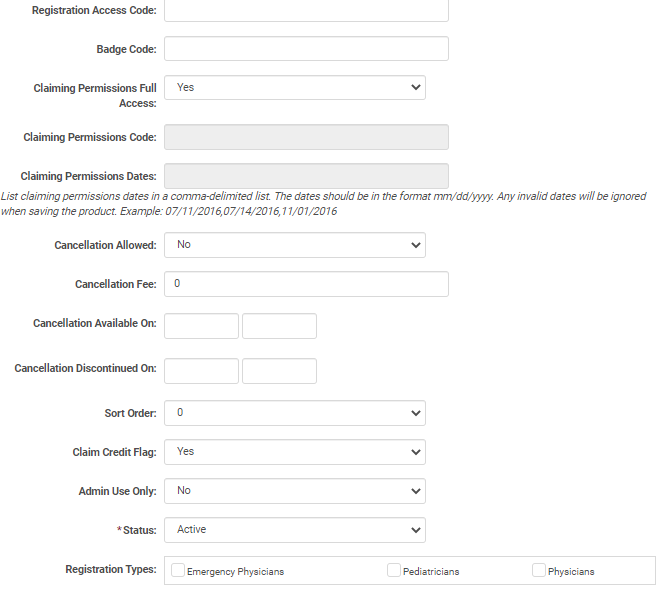The height and width of the screenshot is (593, 659).
Task: Enable the Physicians registration type
Action: [x=539, y=571]
